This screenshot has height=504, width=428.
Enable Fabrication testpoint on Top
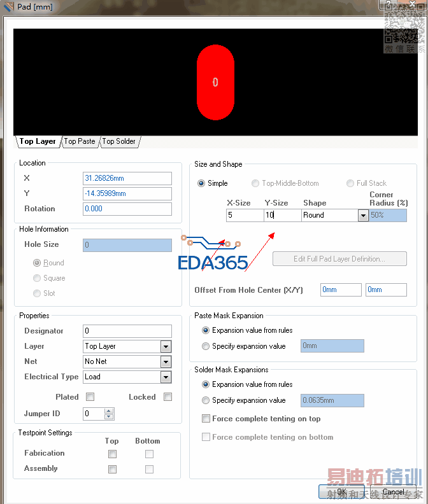point(112,454)
